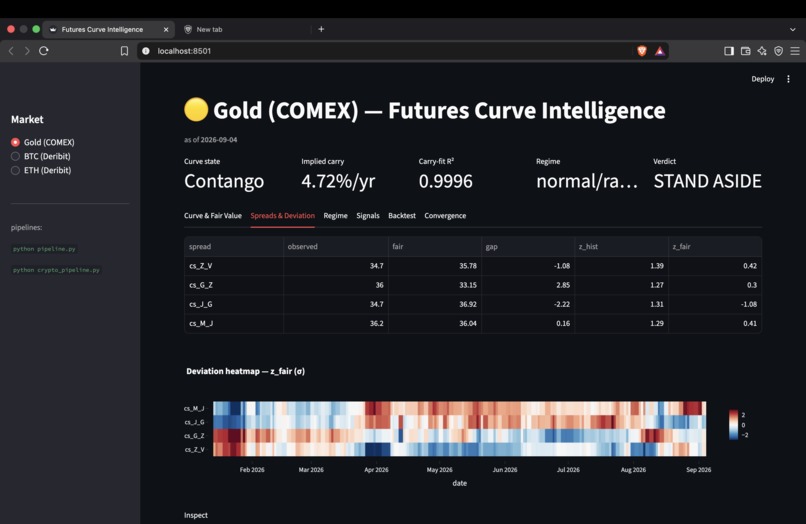Click the cs_Z_V heatmap row label
Image resolution: width=806 pixels, height=524 pixels.
[x=194, y=449]
